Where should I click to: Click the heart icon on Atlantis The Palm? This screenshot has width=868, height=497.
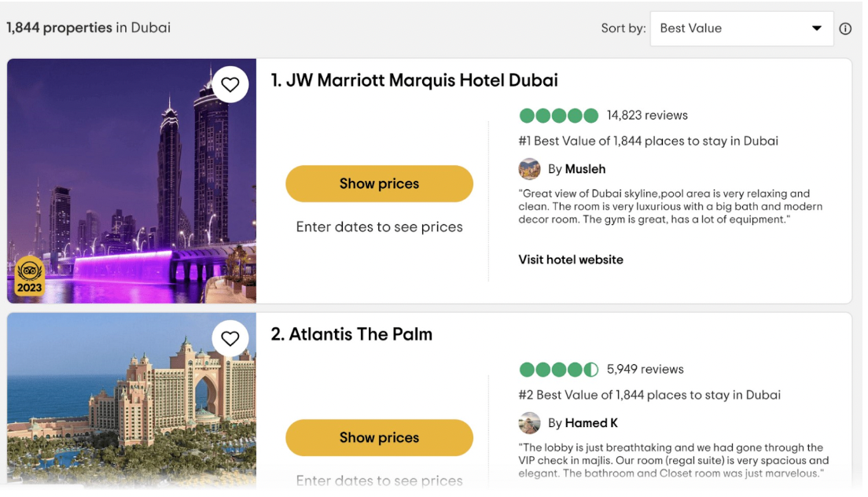pyautogui.click(x=230, y=338)
